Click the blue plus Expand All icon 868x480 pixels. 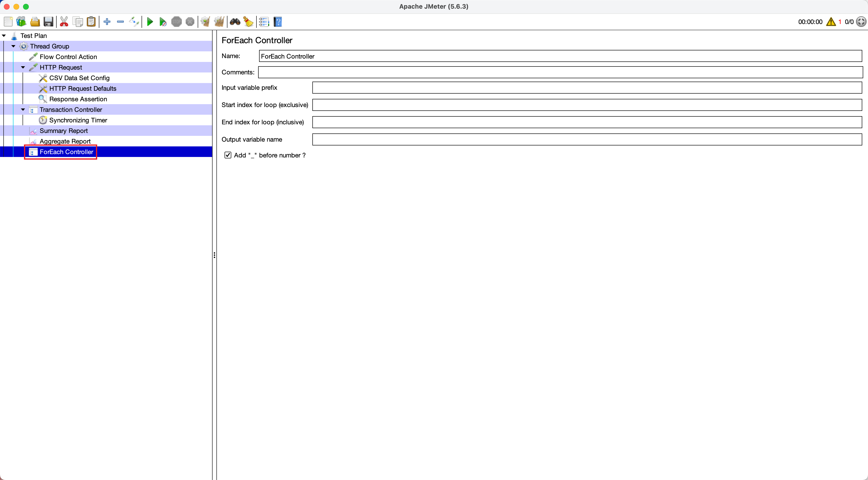(x=107, y=22)
